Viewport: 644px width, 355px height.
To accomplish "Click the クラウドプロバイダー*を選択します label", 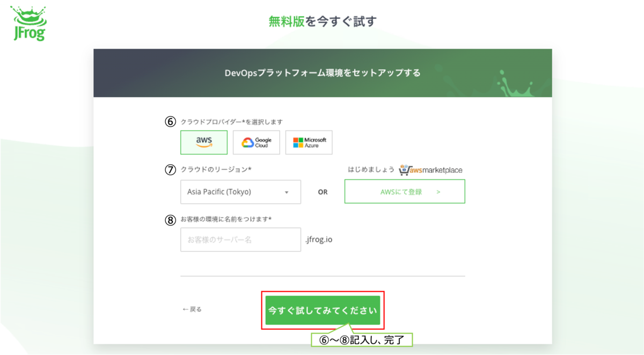I will coord(232,122).
